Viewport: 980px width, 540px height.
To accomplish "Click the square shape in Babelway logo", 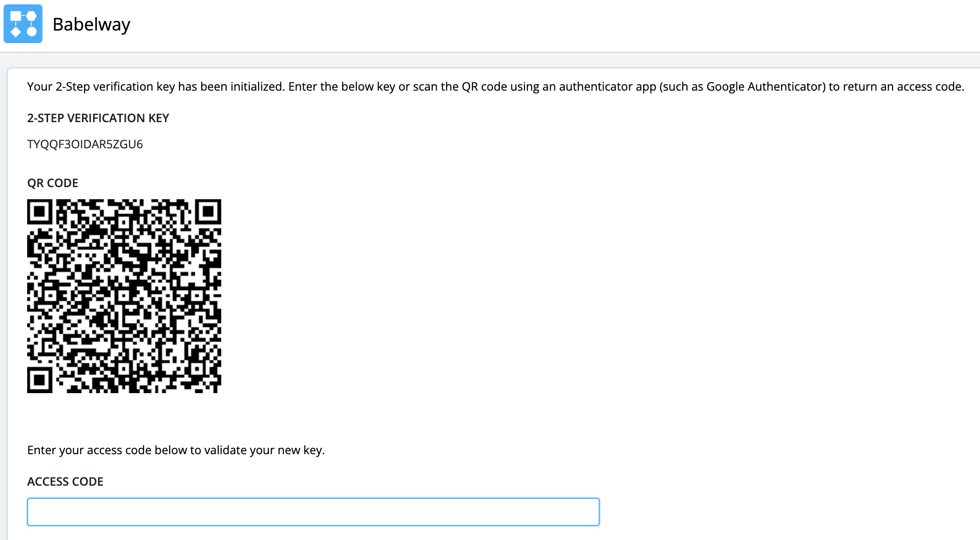I will pyautogui.click(x=16, y=16).
